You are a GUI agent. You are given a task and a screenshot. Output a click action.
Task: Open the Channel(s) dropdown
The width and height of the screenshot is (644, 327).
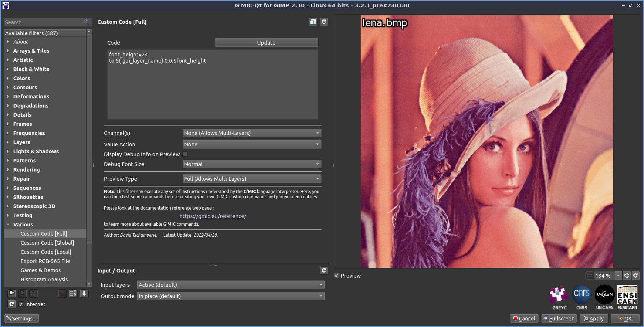coord(252,133)
